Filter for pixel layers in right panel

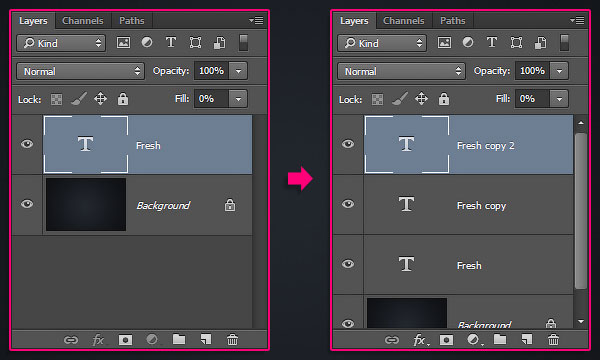pos(444,42)
